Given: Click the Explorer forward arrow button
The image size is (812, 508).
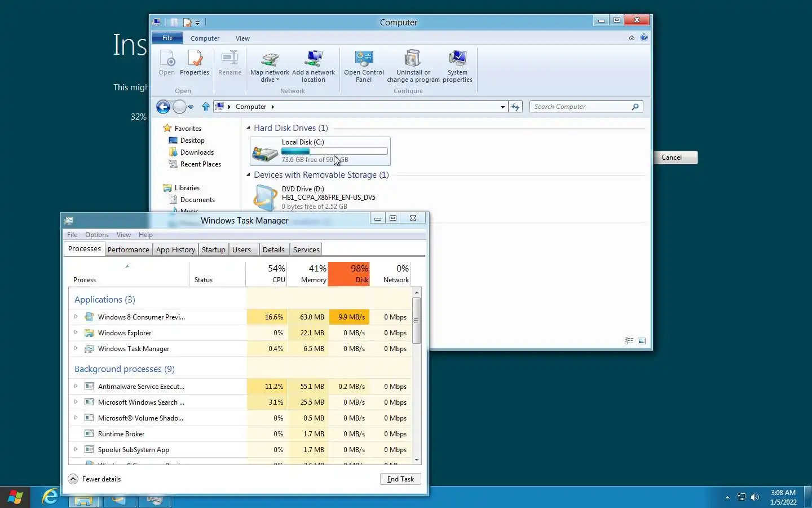Looking at the screenshot, I should pyautogui.click(x=179, y=107).
